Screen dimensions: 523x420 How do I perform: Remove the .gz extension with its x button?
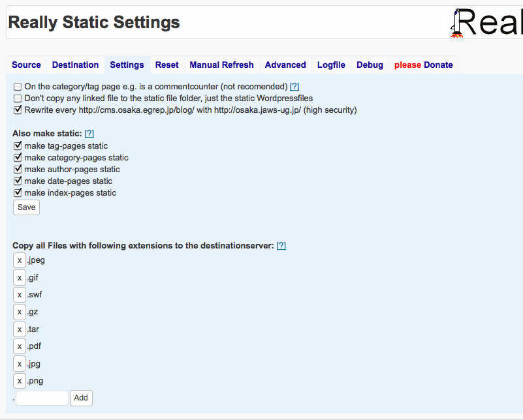(x=20, y=312)
